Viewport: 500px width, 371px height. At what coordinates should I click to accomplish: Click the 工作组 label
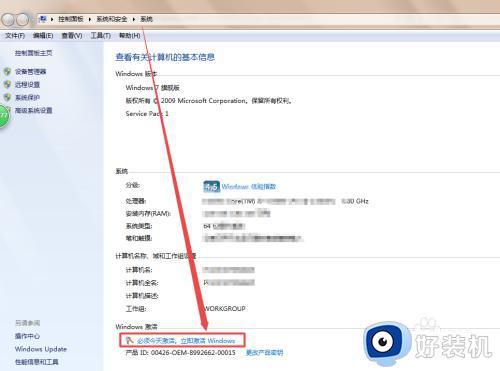(136, 309)
